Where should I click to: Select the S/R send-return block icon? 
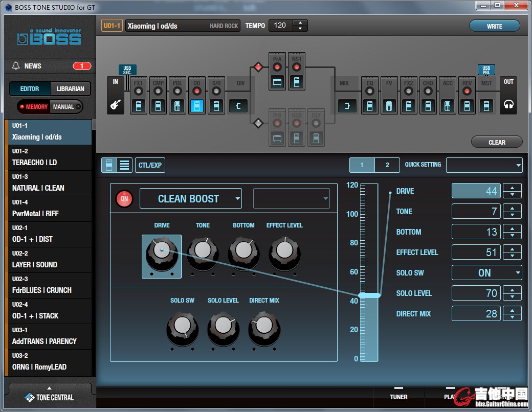click(216, 106)
